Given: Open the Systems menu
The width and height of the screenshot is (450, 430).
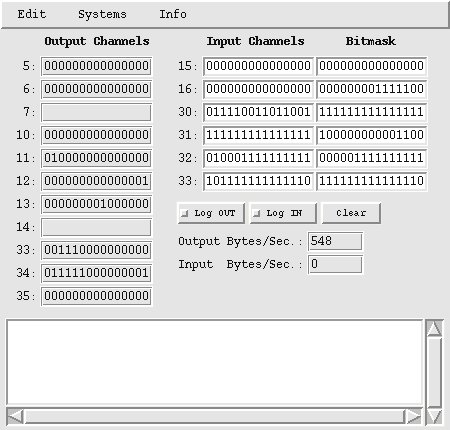Looking at the screenshot, I should pyautogui.click(x=102, y=14).
